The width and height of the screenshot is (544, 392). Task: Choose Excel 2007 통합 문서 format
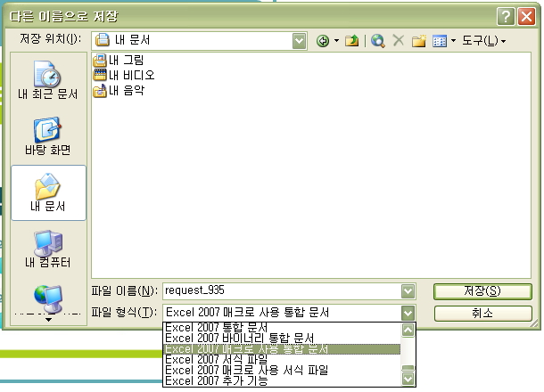point(282,327)
